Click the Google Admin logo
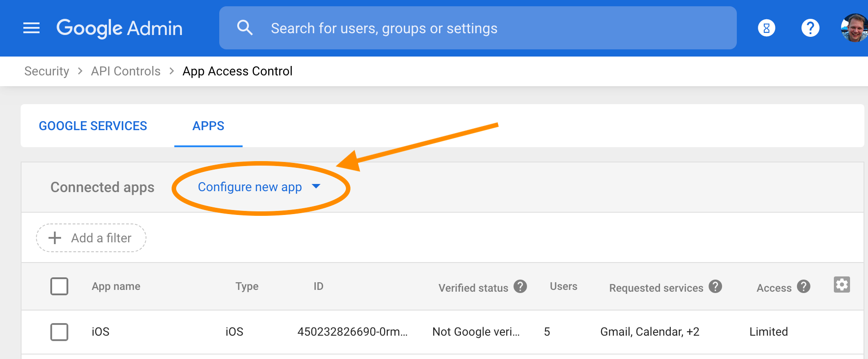868x359 pixels. [120, 28]
